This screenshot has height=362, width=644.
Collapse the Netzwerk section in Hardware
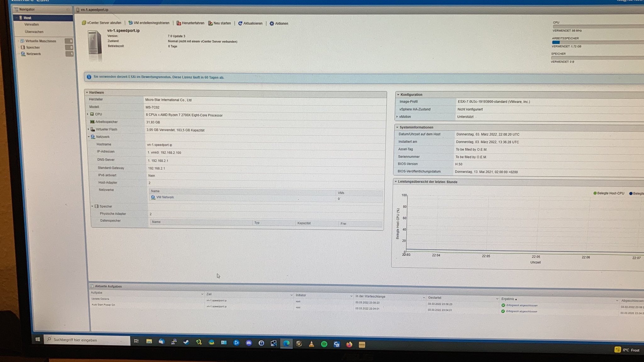(89, 137)
